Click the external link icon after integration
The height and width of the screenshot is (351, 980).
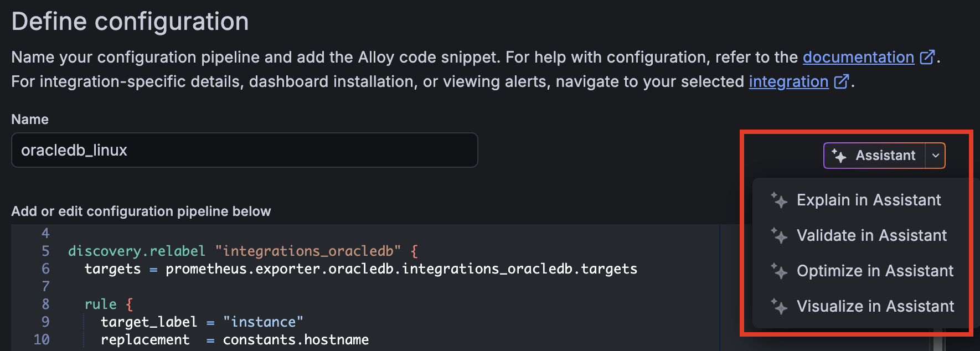842,81
